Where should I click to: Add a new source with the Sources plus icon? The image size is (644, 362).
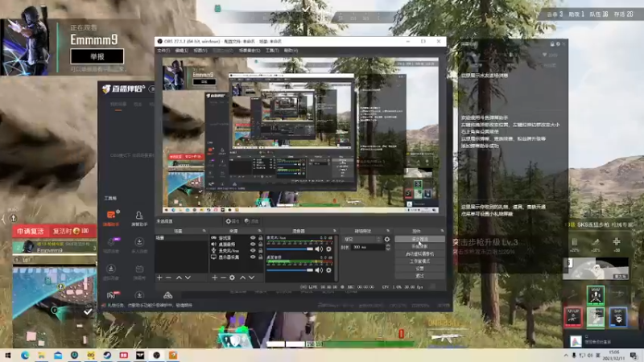pos(214,278)
